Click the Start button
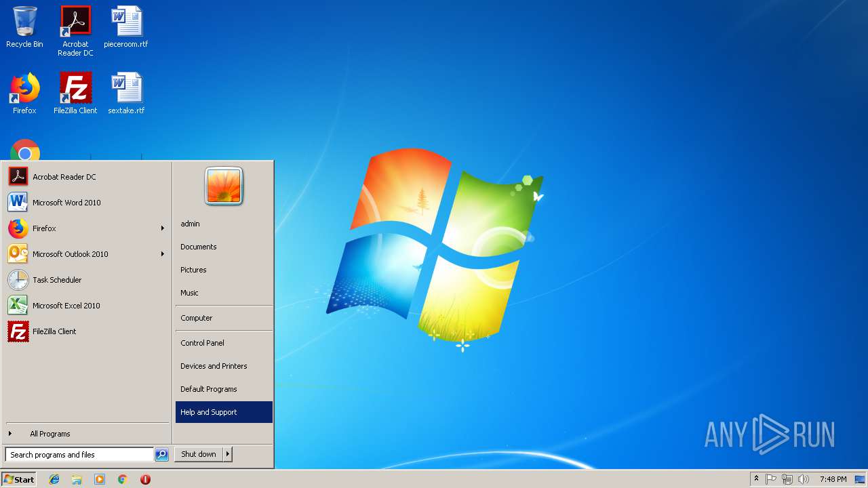Image resolution: width=868 pixels, height=488 pixels. [19, 479]
